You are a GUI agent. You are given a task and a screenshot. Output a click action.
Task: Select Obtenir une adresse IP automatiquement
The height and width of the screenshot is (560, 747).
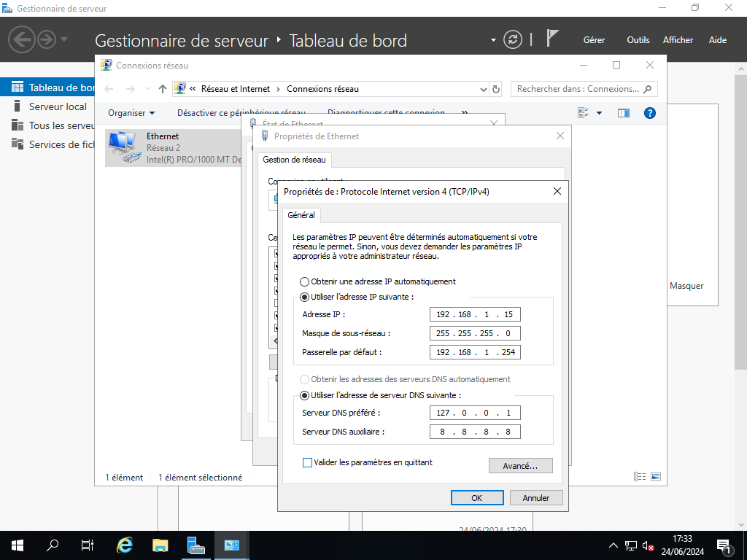pyautogui.click(x=304, y=281)
